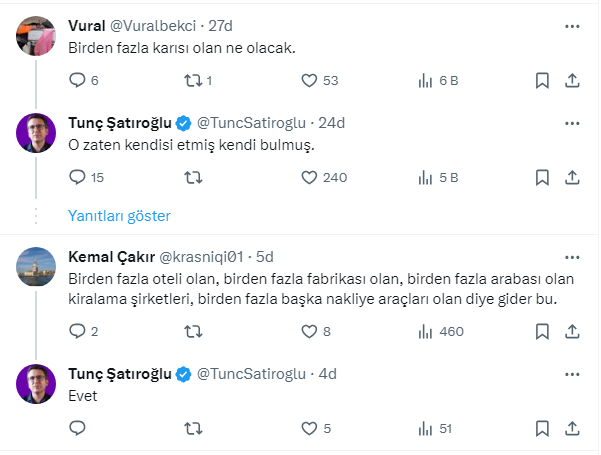Screen dimensions: 601x455
Task: Open Kemal Çakır's profile avatar
Action: pyautogui.click(x=36, y=265)
